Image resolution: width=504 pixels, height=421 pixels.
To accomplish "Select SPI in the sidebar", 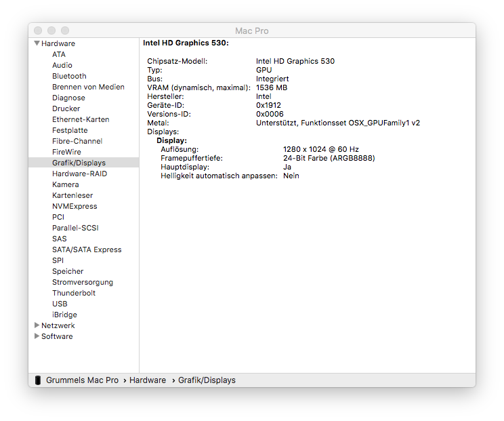I will pos(58,260).
